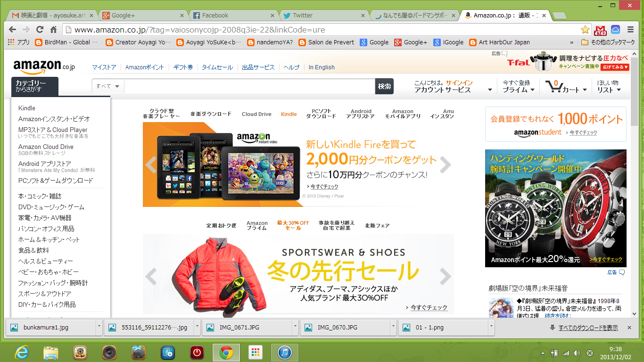Click in the Amazon search text field
Screen dimensions: 644x362
pos(250,86)
